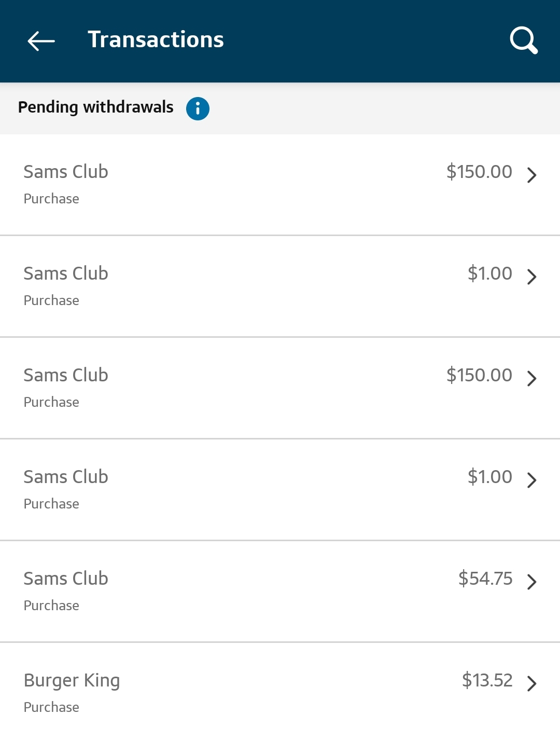Tap the first $150.00 amount
Image resolution: width=560 pixels, height=742 pixels.
[x=479, y=172]
